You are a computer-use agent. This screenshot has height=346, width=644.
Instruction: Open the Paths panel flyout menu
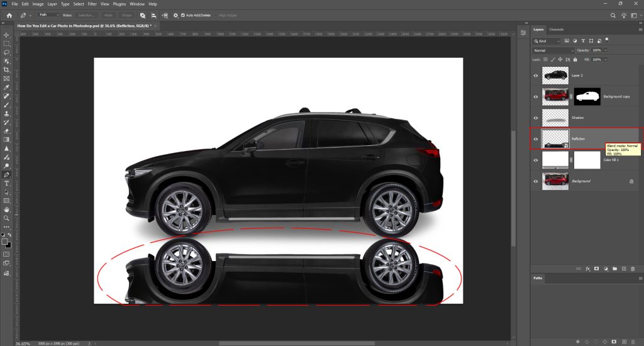640,278
